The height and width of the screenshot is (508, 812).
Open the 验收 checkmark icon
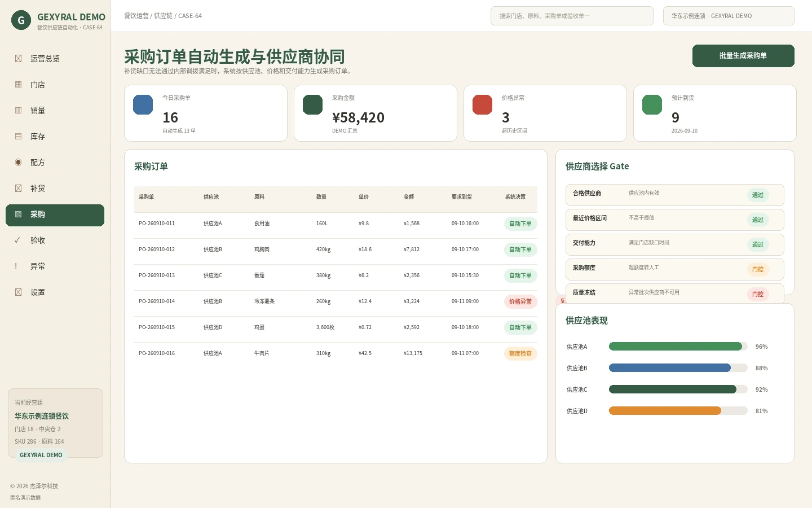17,240
